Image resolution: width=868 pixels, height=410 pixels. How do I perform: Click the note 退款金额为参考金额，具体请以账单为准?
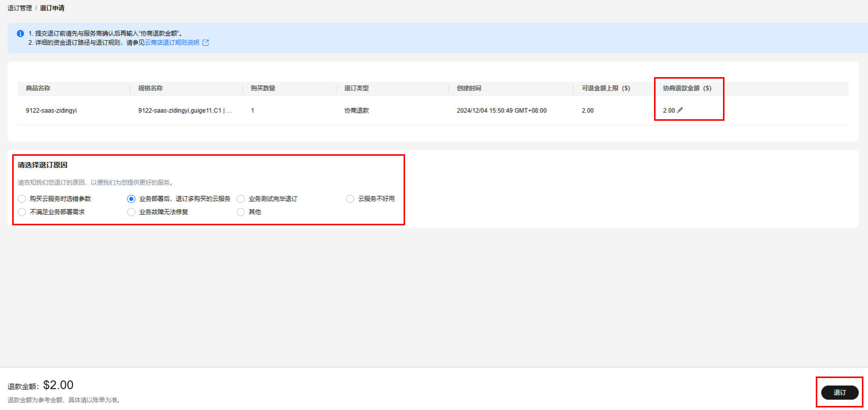pos(64,400)
